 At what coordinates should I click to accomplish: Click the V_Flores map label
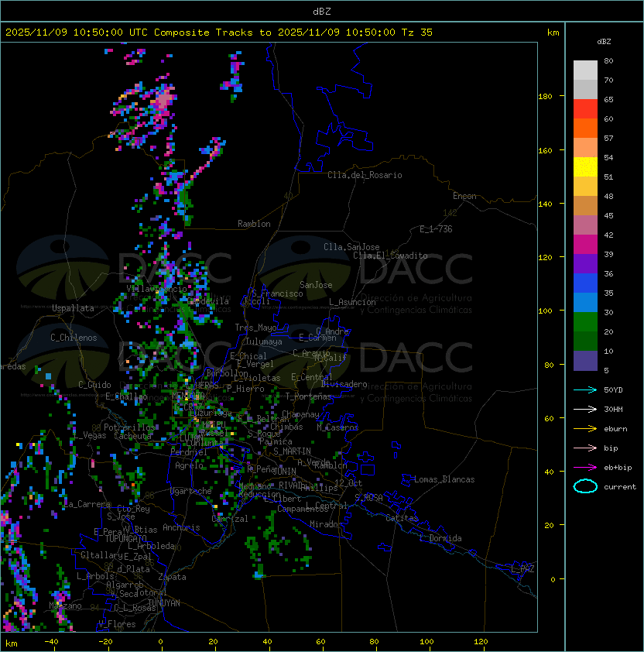point(117,624)
